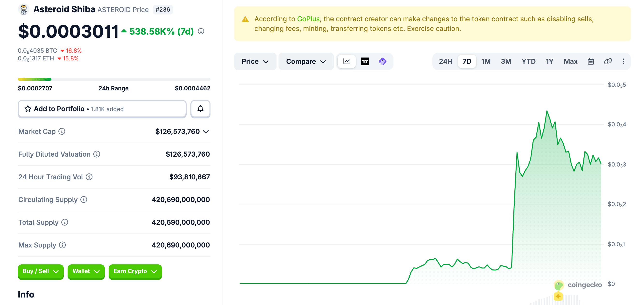Click the 24h low $0.0002707

pos(35,88)
